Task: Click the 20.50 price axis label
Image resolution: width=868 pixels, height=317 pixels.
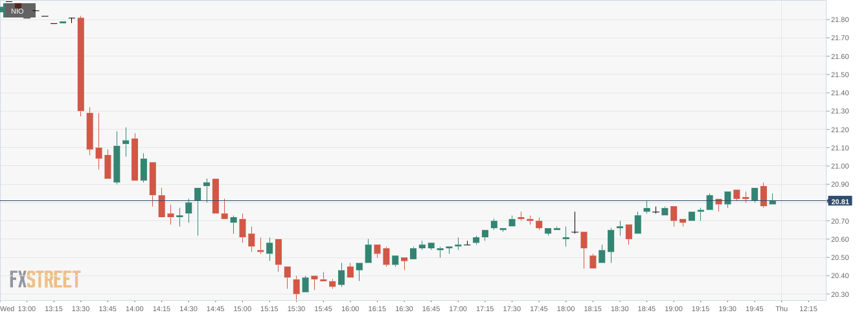Action: [x=839, y=258]
